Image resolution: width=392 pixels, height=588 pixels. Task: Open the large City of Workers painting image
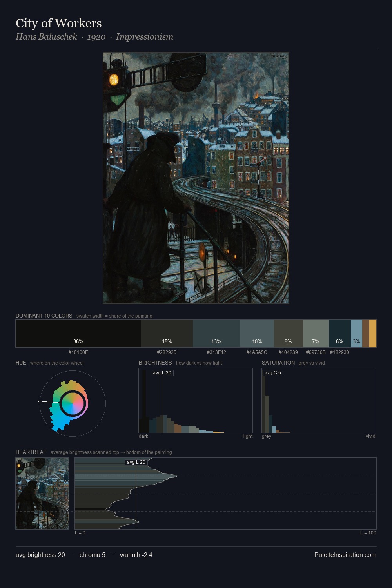196,178
